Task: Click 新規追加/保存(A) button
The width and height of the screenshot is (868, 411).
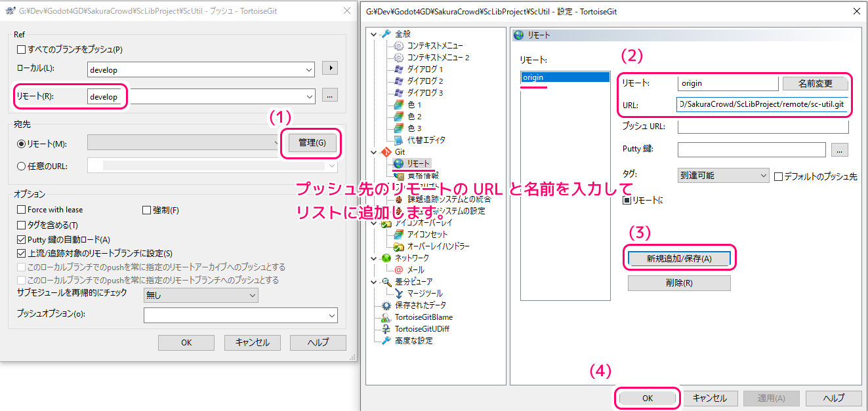Action: click(x=679, y=258)
